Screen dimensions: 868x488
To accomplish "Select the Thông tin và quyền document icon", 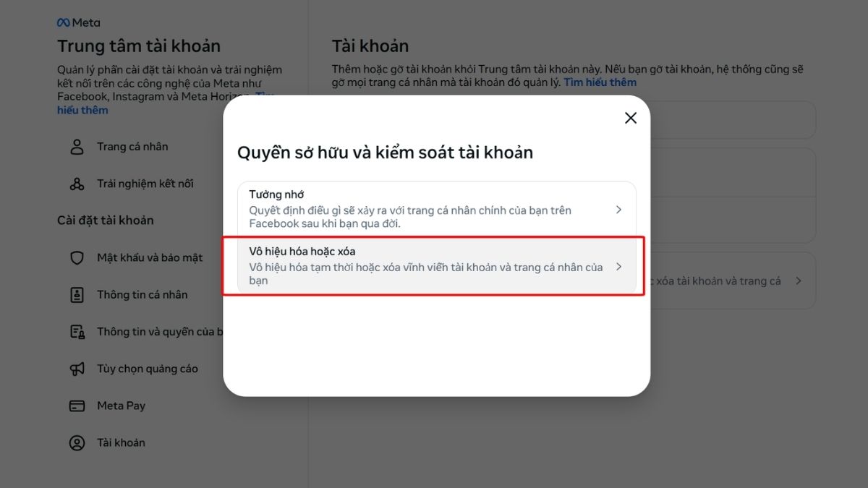I will [77, 332].
